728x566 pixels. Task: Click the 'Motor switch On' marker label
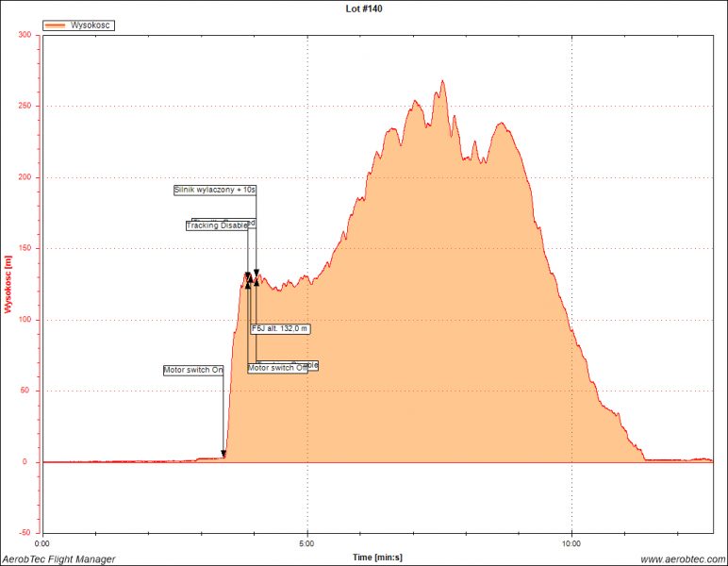tap(193, 370)
